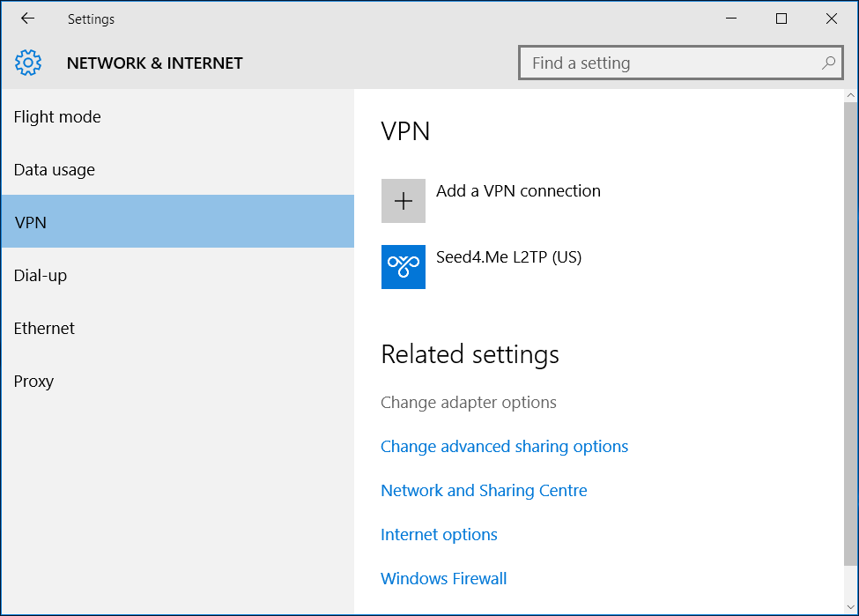Click the back arrow to leave Settings
Image resolution: width=859 pixels, height=616 pixels.
click(x=26, y=19)
